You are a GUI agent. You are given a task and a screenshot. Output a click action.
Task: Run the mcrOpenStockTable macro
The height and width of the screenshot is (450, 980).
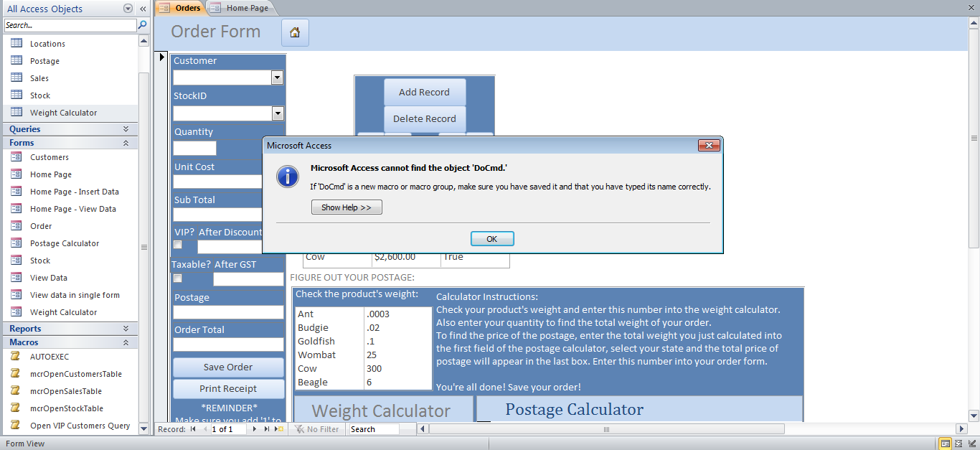point(69,408)
